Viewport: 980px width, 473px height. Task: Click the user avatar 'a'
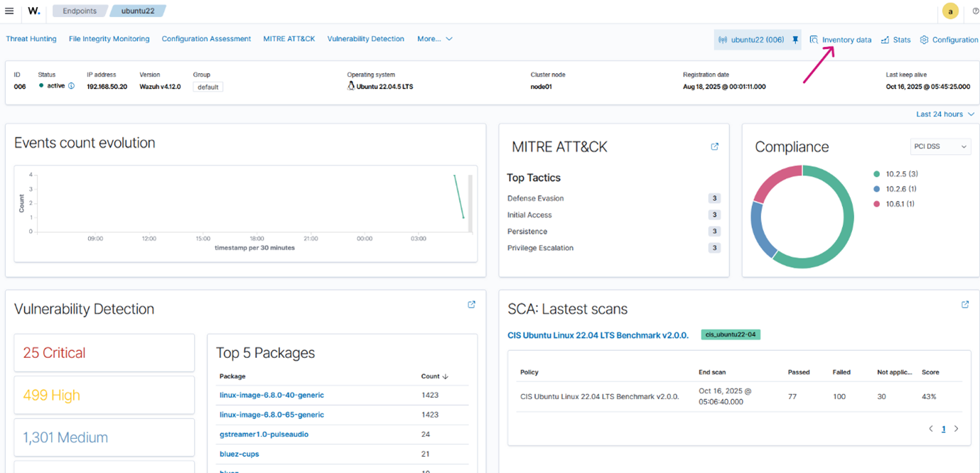[x=950, y=11]
